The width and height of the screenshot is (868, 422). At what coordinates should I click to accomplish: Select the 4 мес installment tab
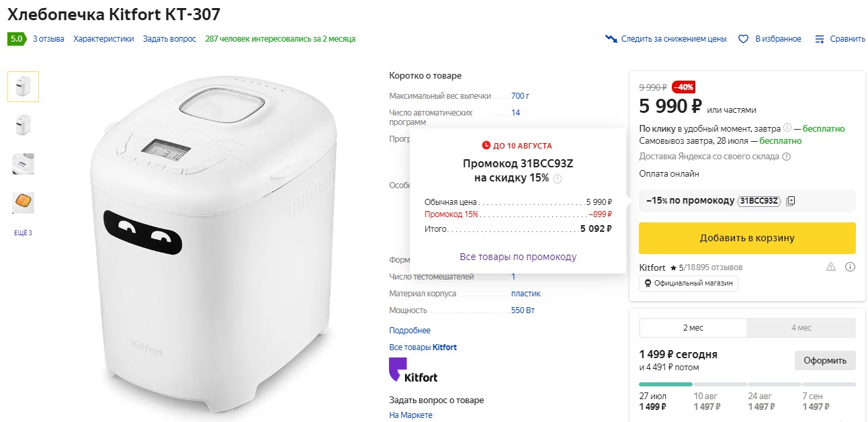[801, 327]
